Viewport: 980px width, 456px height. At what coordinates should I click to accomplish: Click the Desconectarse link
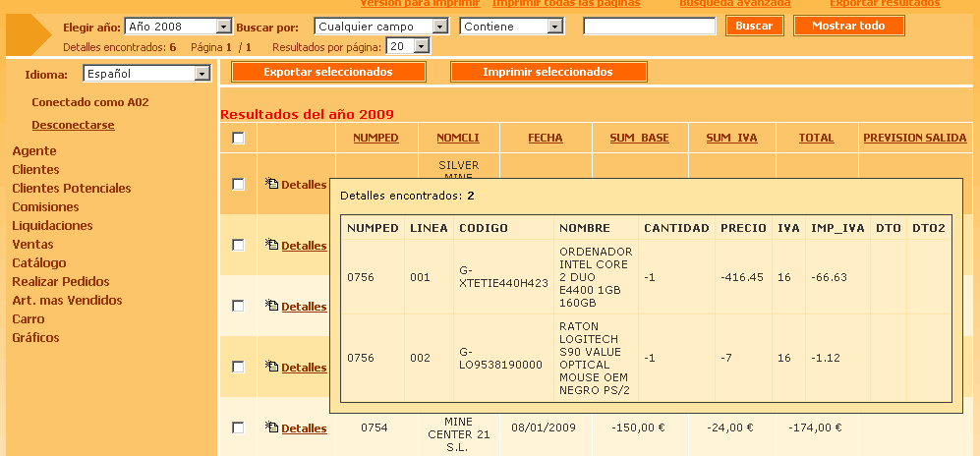coord(73,125)
